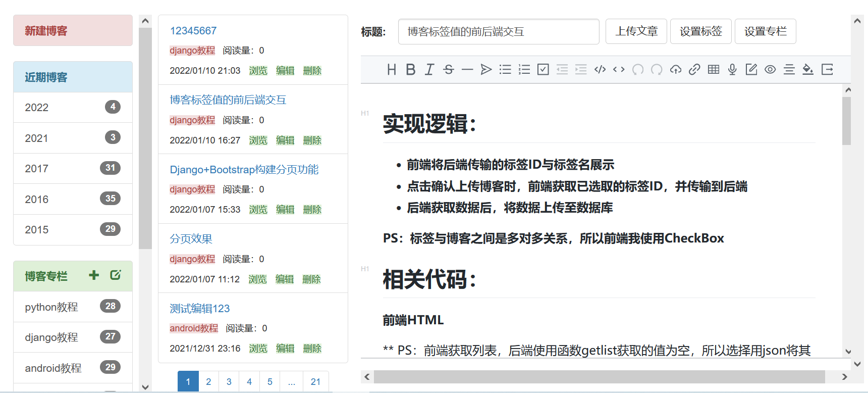868x393 pixels.
Task: Filter recent blogs by year 2016
Action: 73,199
